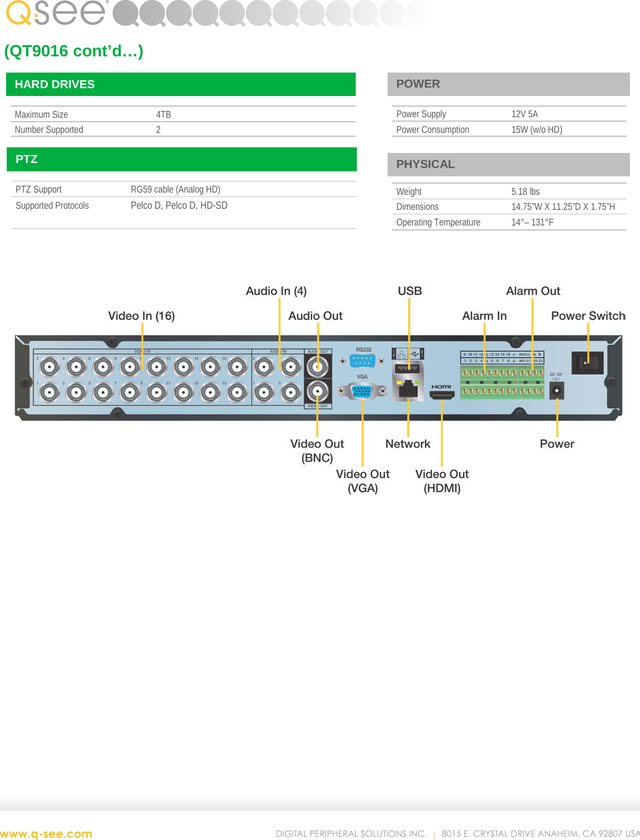Click the Alarm Out label on the diagram
This screenshot has height=840, width=640.
click(x=532, y=290)
